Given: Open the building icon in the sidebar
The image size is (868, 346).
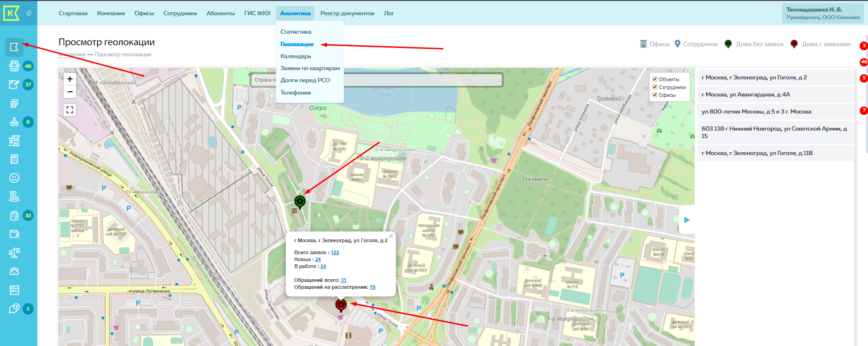Looking at the screenshot, I should 14,141.
